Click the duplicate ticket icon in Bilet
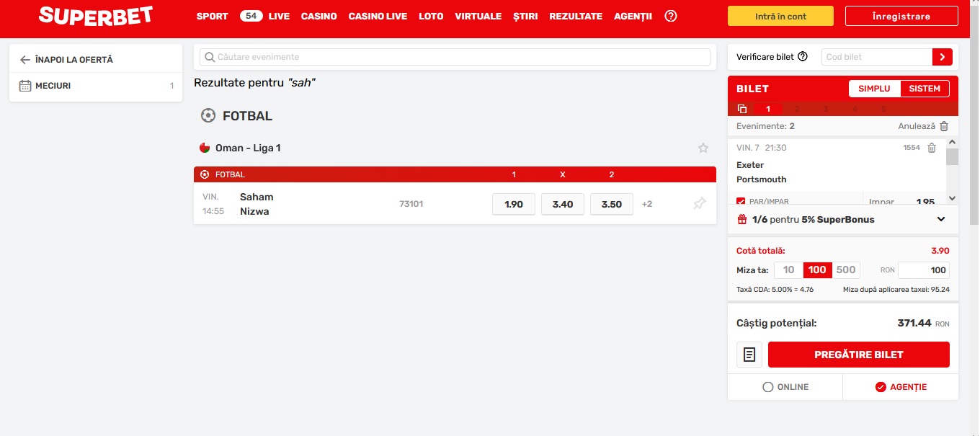This screenshot has width=980, height=436. point(742,109)
